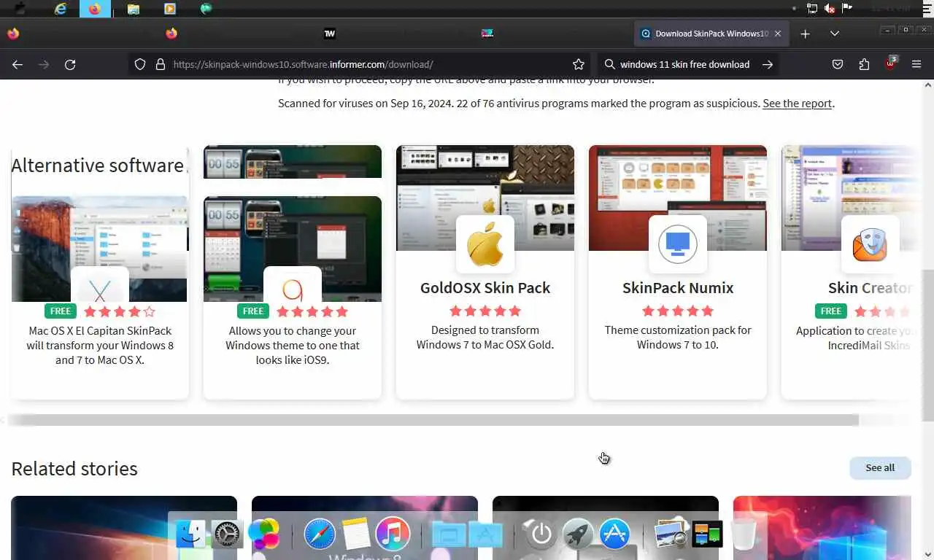Open System Preferences gear in dock
This screenshot has height=560, width=934.
[x=227, y=536]
